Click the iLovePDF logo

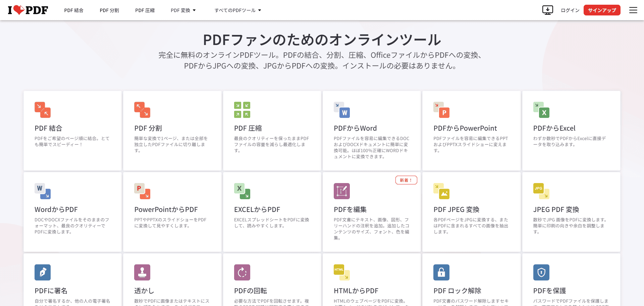tap(28, 10)
